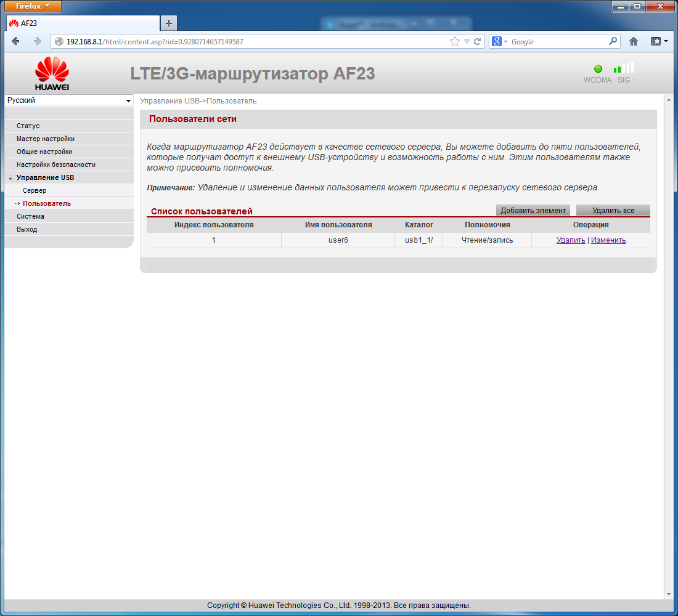Open the Firefox application menu
Viewport: 678px width, 616px height.
click(33, 6)
